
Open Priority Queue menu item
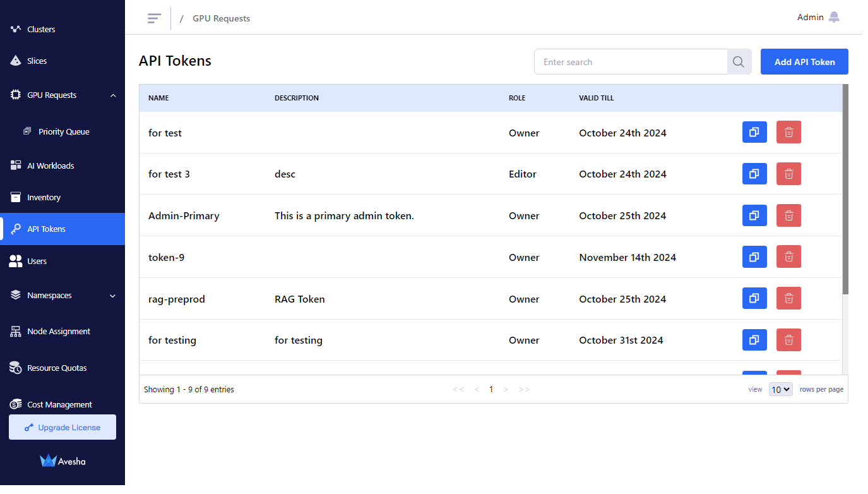pos(62,131)
